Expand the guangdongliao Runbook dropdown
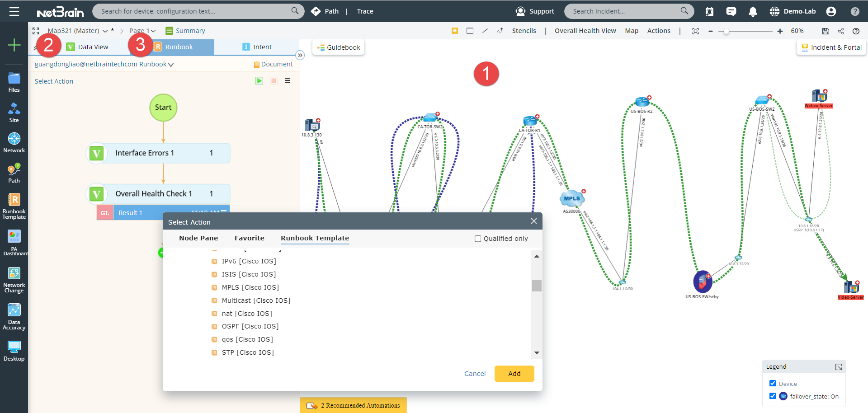 pos(171,64)
